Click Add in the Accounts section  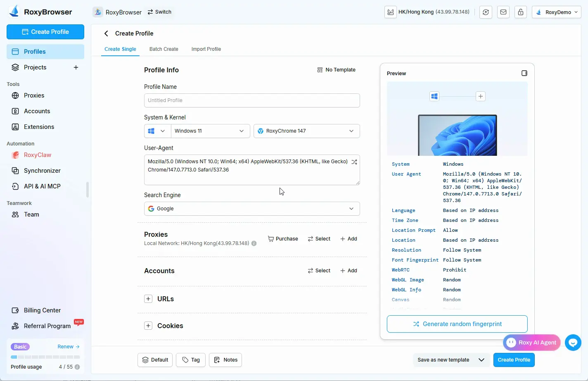click(349, 271)
